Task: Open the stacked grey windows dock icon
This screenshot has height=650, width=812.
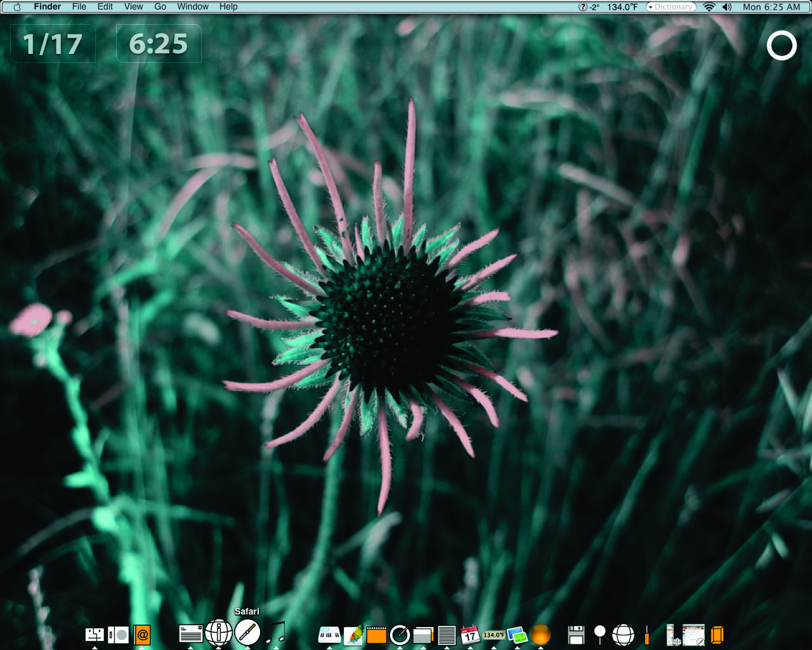Action: coord(423,634)
